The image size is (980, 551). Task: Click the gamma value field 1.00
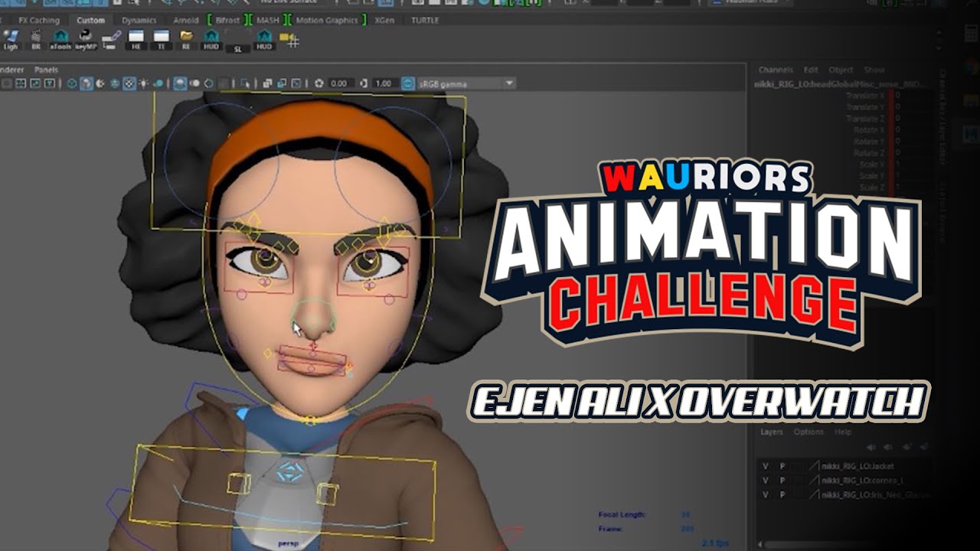(385, 83)
